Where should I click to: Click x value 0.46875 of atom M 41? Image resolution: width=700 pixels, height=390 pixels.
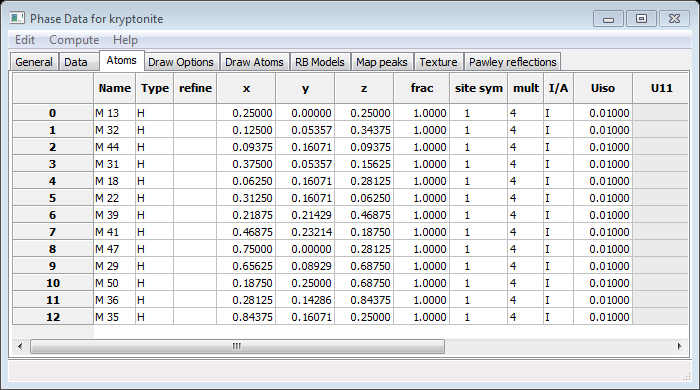click(246, 232)
